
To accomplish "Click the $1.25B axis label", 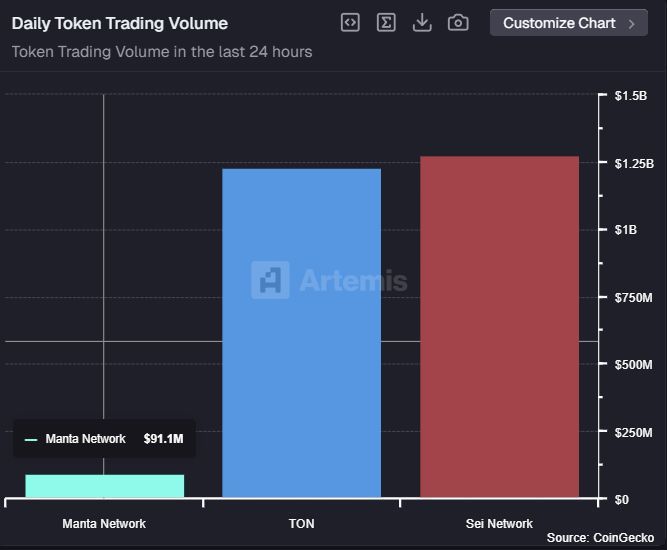I will (x=634, y=163).
